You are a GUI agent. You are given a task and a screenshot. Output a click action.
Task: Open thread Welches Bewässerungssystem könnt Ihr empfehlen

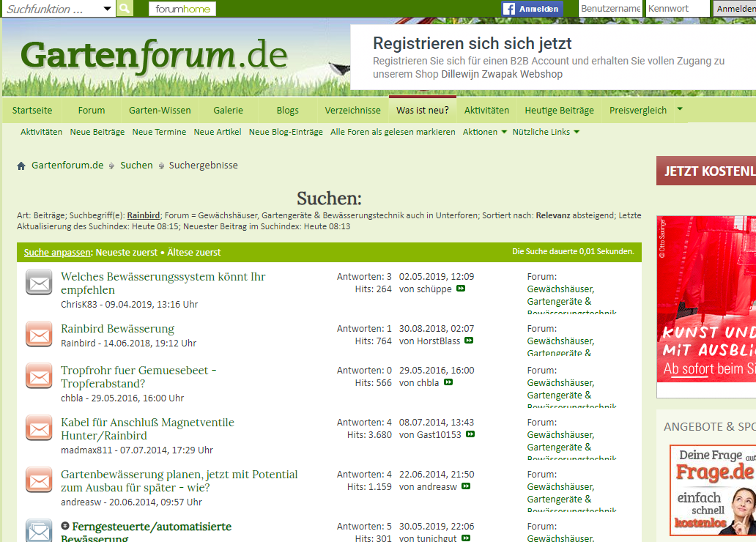pos(163,283)
